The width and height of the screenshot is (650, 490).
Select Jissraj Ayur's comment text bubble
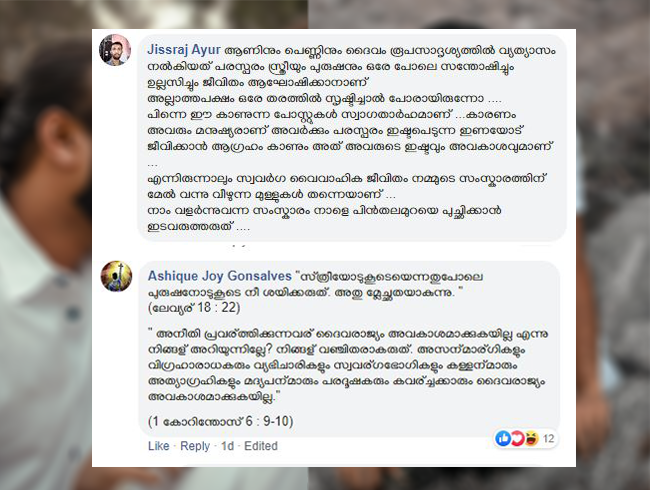[352, 138]
